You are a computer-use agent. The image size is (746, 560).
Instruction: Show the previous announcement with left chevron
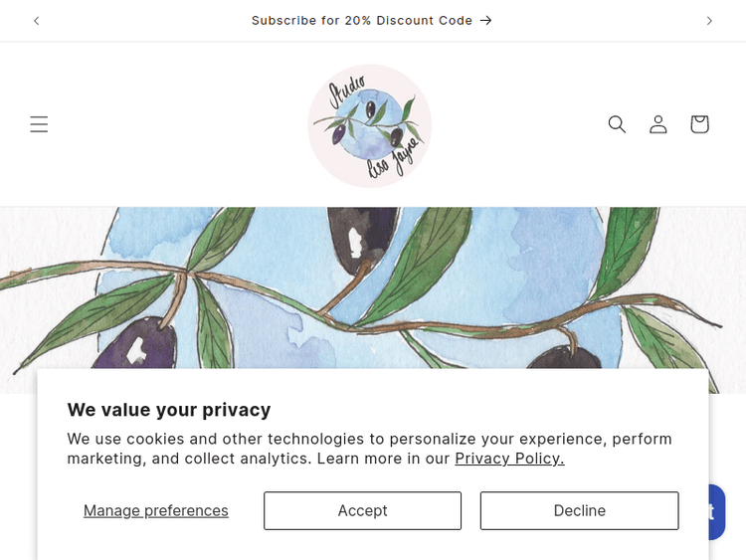(37, 21)
